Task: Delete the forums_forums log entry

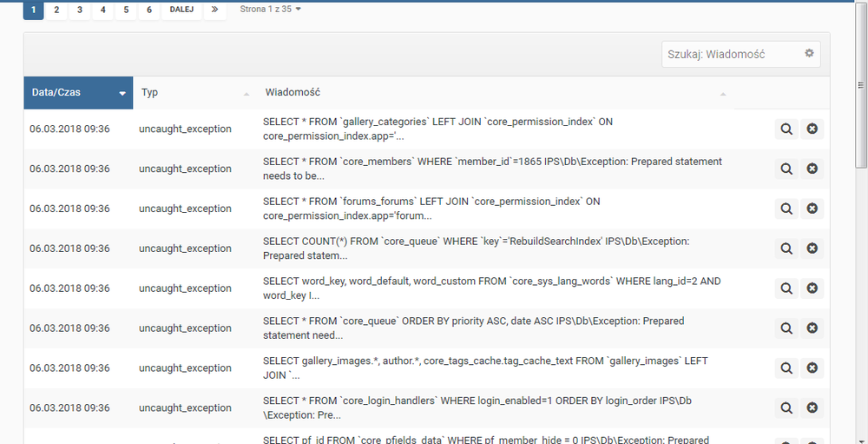Action: coord(812,209)
